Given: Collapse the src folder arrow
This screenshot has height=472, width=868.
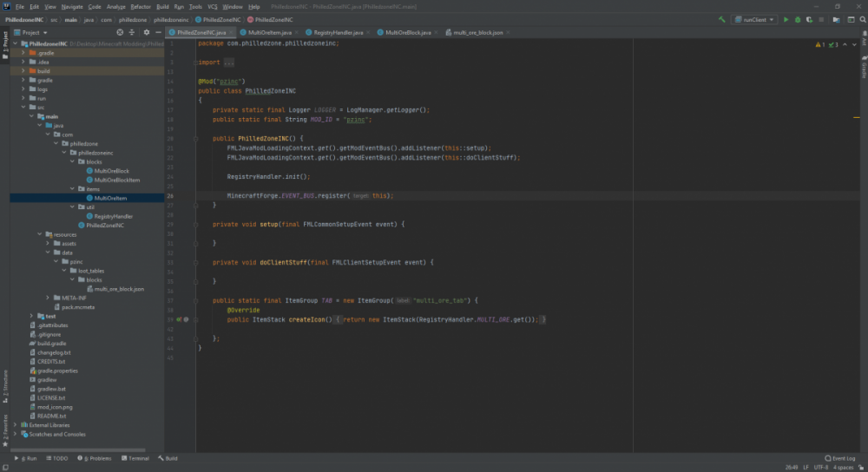Looking at the screenshot, I should (x=23, y=108).
